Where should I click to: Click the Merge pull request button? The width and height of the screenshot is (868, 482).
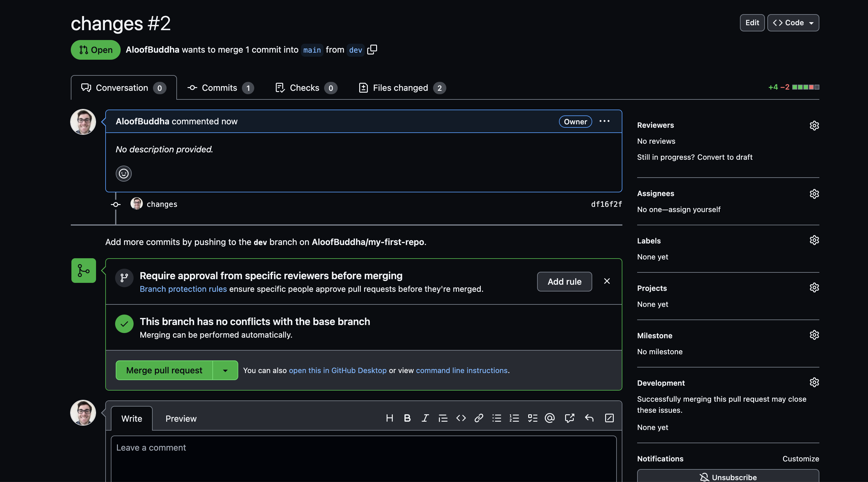tap(164, 370)
